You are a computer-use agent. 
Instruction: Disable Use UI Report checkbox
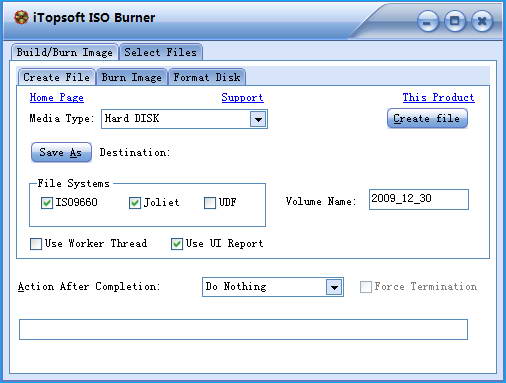point(177,244)
